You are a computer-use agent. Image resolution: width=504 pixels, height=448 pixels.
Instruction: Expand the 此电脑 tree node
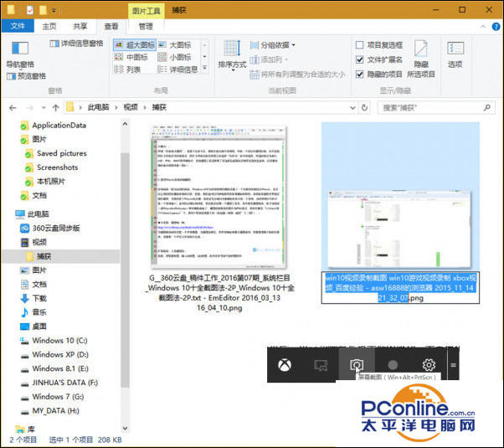click(10, 214)
